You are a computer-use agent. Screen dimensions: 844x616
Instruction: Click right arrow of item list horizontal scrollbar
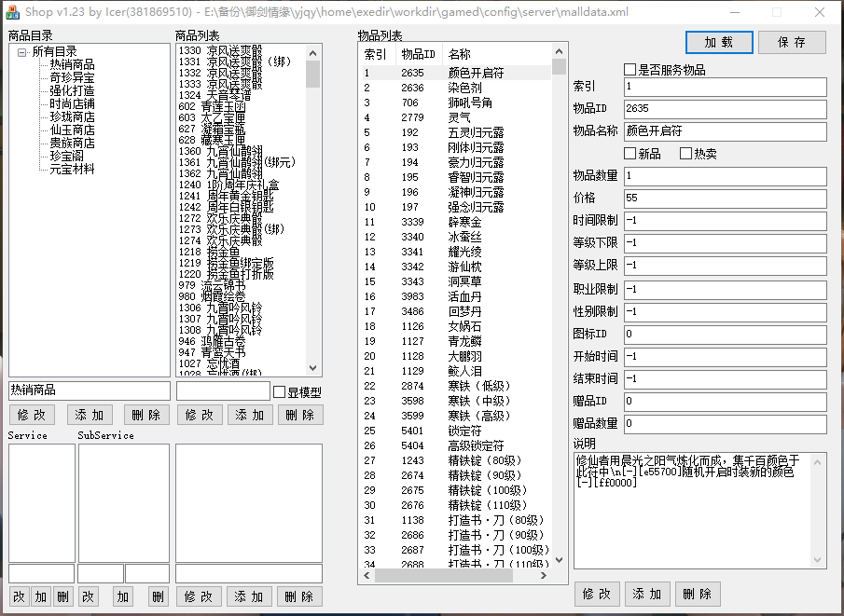click(544, 575)
